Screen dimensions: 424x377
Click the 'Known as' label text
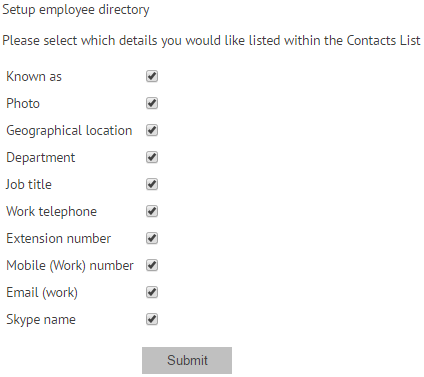pyautogui.click(x=34, y=76)
